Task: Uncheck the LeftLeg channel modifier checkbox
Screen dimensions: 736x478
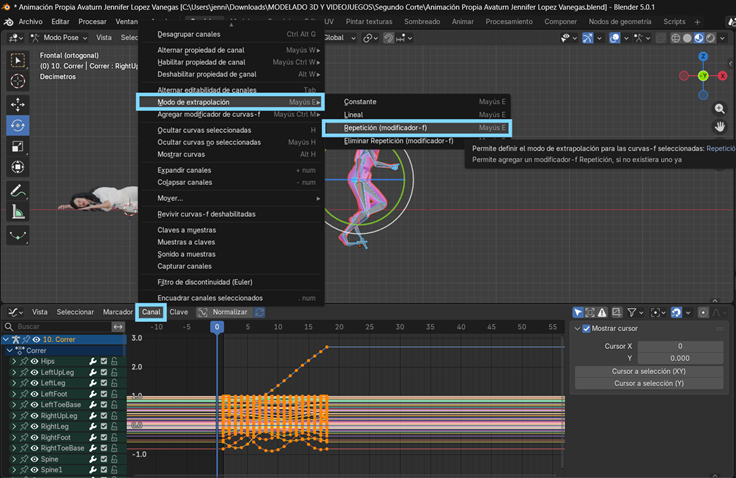Action: coord(103,383)
